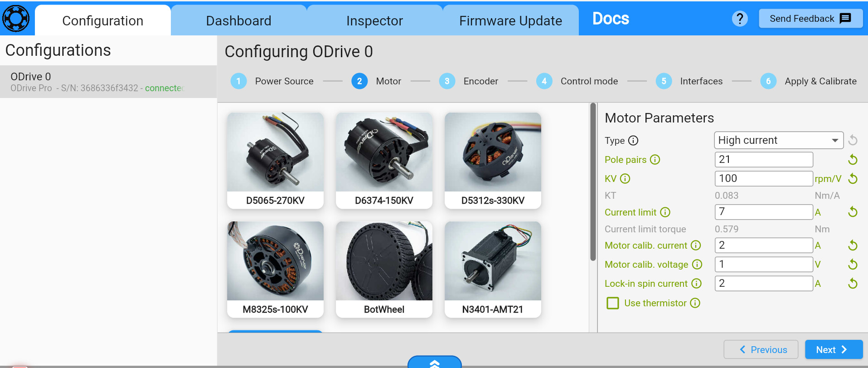Click the KV input field

pos(764,178)
